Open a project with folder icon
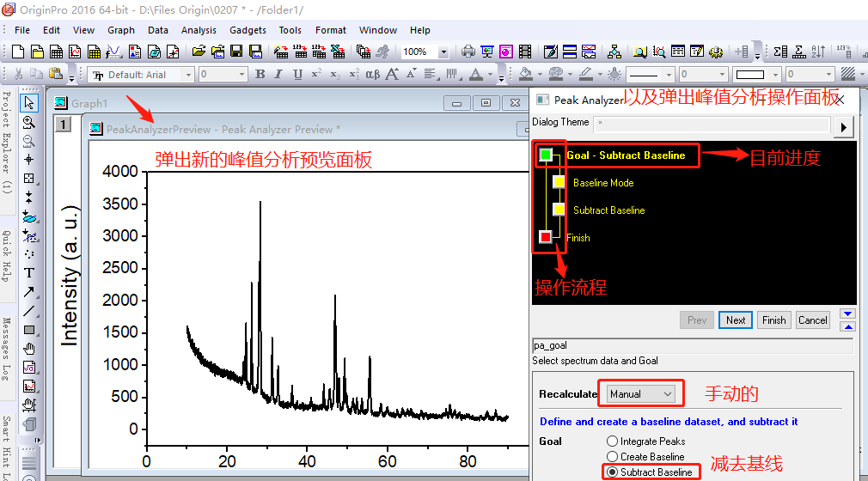 199,52
